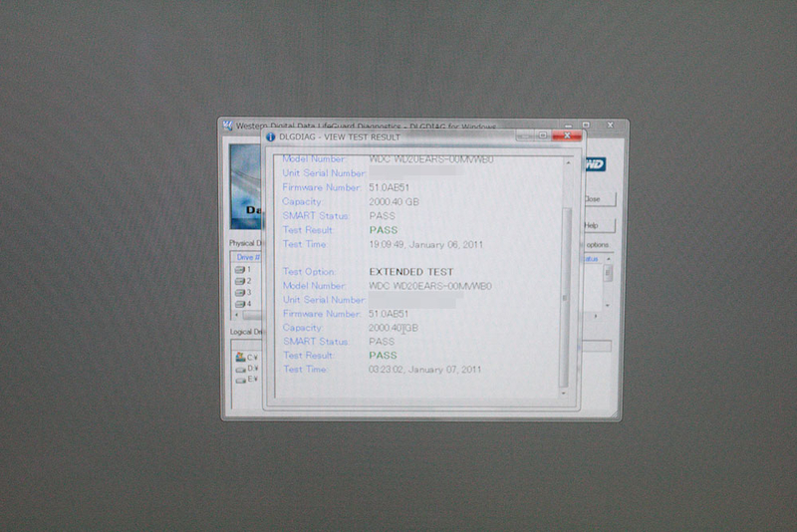This screenshot has width=797, height=532.
Task: Close the View Test Result dialog
Action: [567, 135]
